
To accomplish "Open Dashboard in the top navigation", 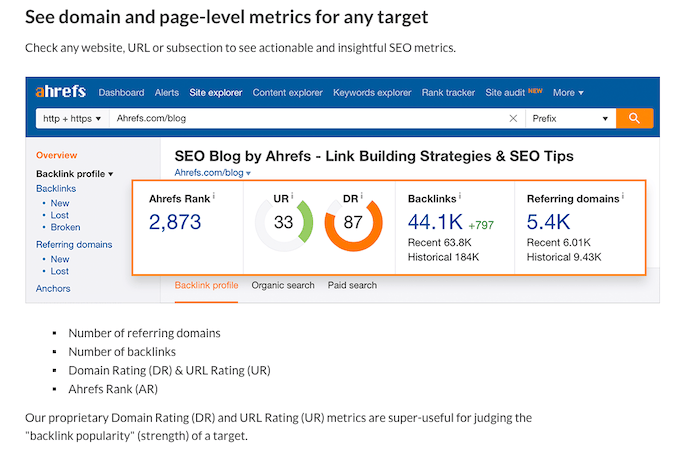I will 121,92.
